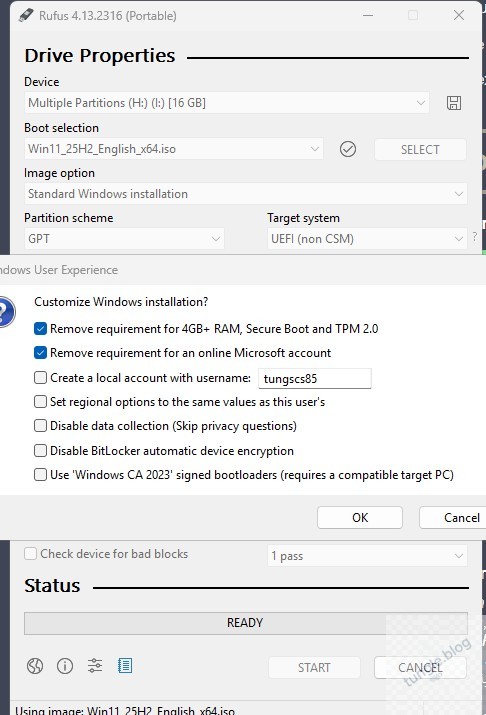Screen dimensions: 486x715
Task: Click the Partition scheme label
Action: point(69,218)
